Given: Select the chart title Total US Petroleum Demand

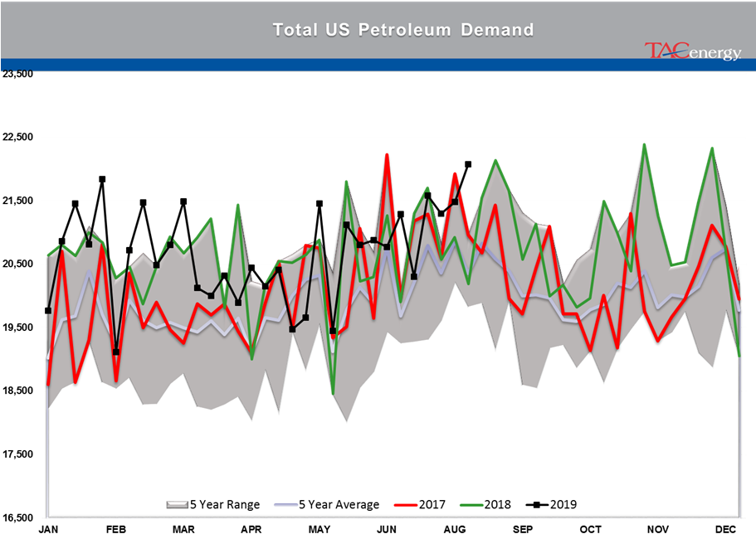Looking at the screenshot, I should click(x=403, y=30).
